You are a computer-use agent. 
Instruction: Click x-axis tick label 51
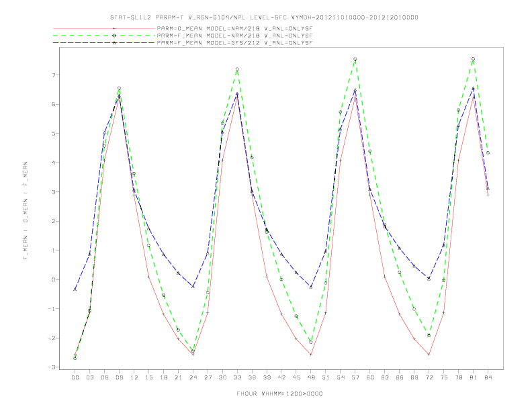click(326, 377)
